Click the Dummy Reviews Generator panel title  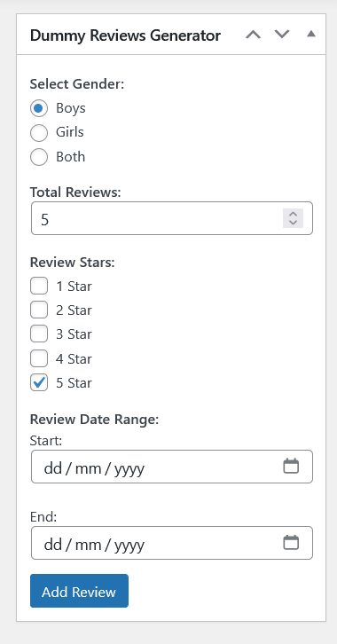125,35
